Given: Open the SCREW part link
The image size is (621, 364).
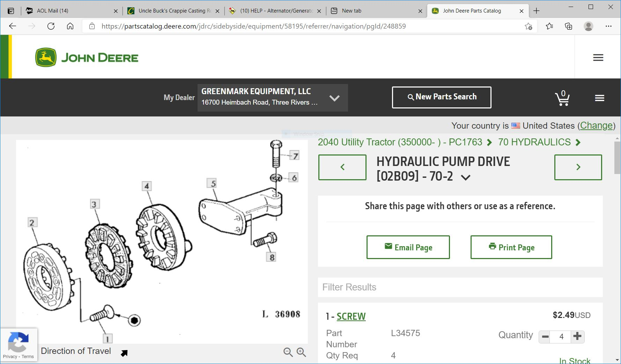Looking at the screenshot, I should (351, 316).
